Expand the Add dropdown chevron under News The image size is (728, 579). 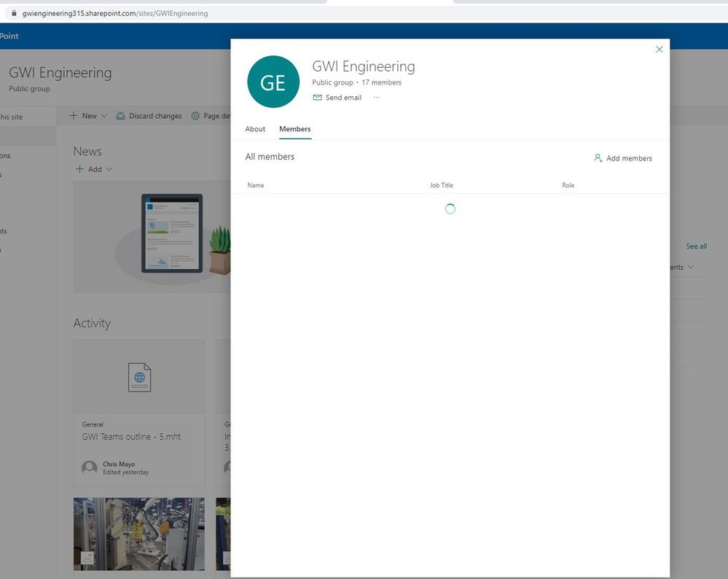coord(109,169)
